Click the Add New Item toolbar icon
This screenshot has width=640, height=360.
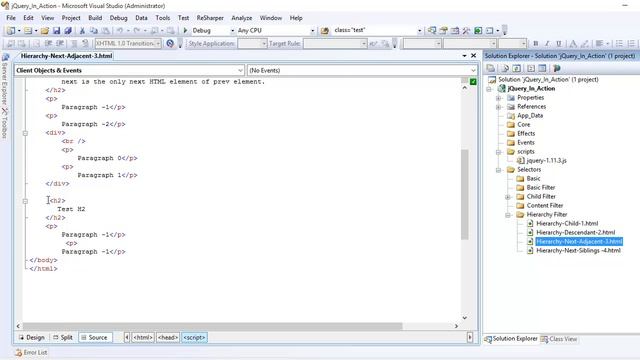pos(28,31)
